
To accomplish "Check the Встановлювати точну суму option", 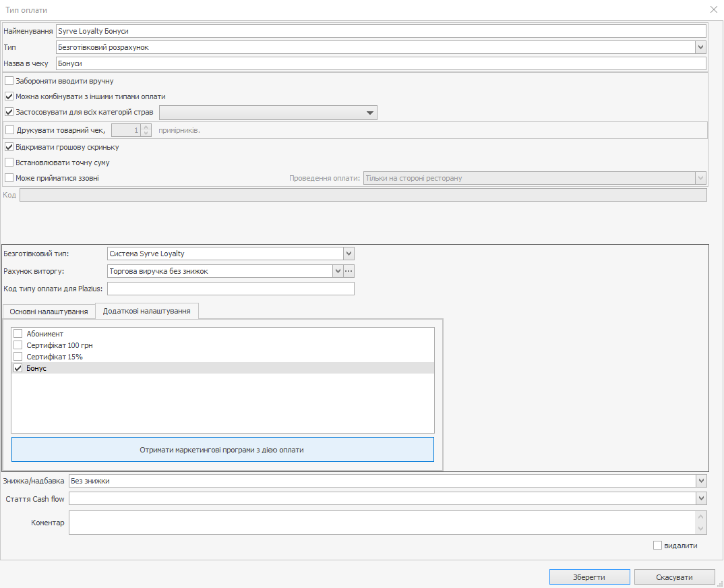I will 9,163.
